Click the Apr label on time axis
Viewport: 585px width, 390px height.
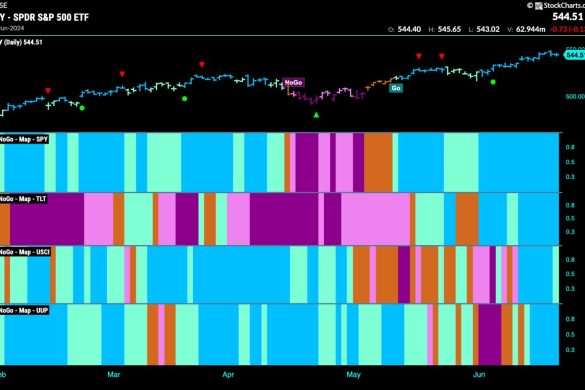tap(228, 374)
